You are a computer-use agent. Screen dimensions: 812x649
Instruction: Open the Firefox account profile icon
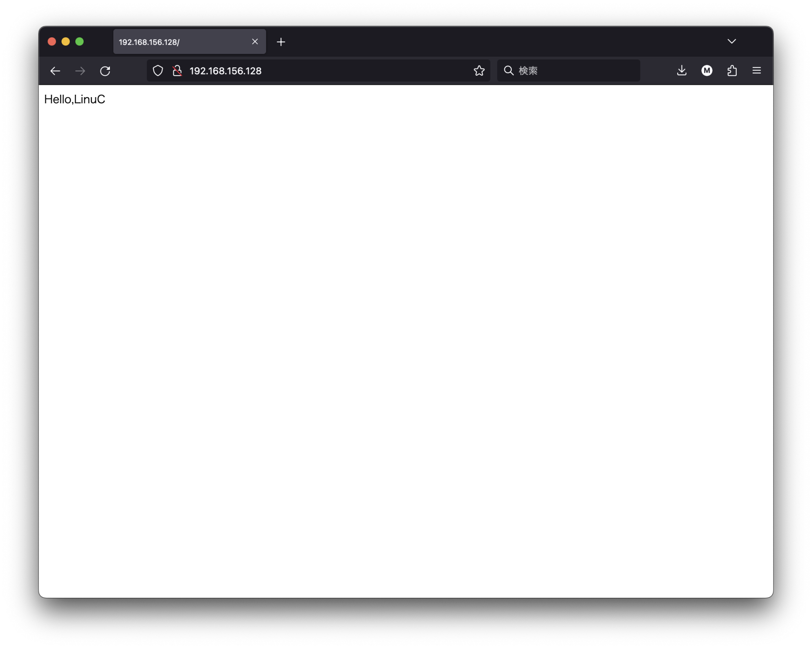707,71
